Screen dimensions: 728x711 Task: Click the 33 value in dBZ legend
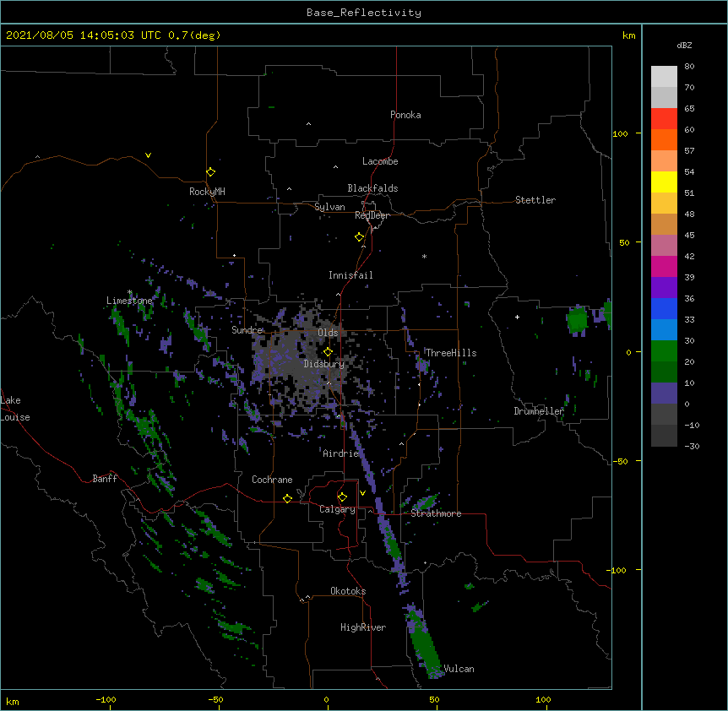[x=689, y=319]
